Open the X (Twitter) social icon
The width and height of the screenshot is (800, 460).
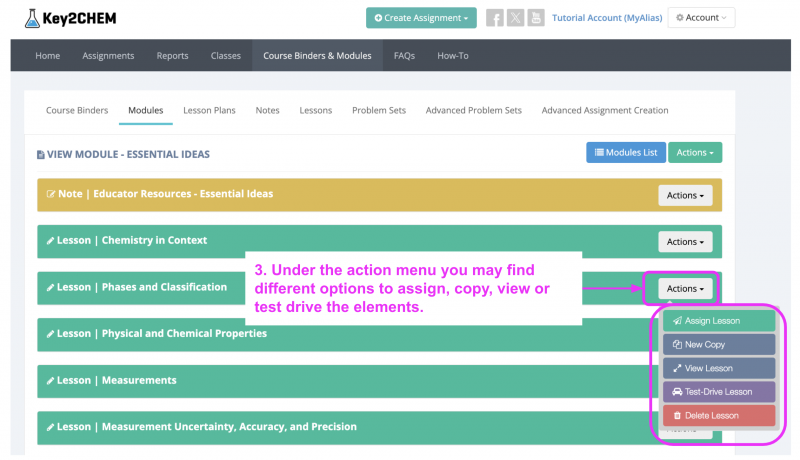(515, 18)
